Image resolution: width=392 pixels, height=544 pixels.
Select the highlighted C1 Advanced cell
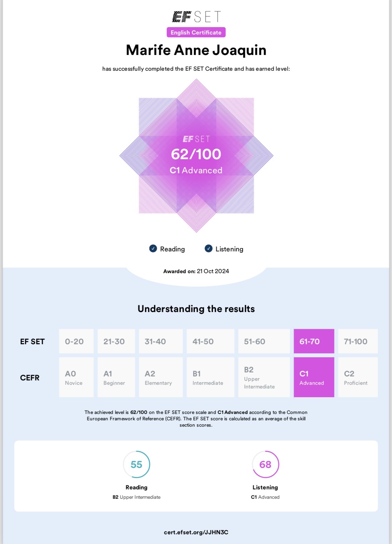point(314,377)
